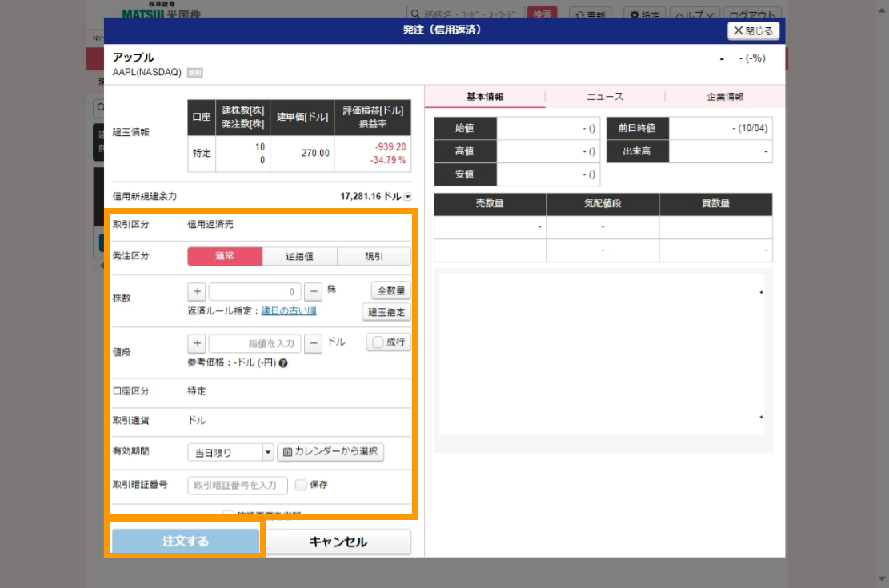This screenshot has width=889, height=588.
Task: Click the 高値 header cell
Action: (465, 151)
